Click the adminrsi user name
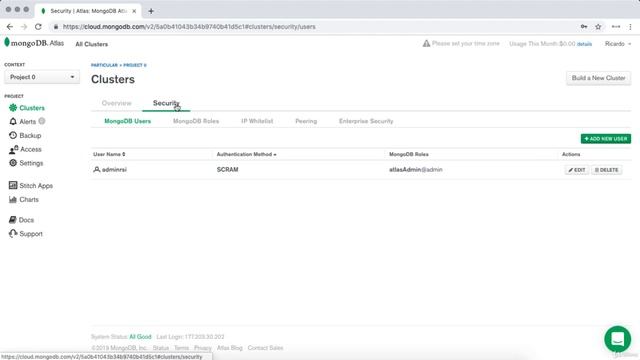The width and height of the screenshot is (640, 360). [x=114, y=169]
